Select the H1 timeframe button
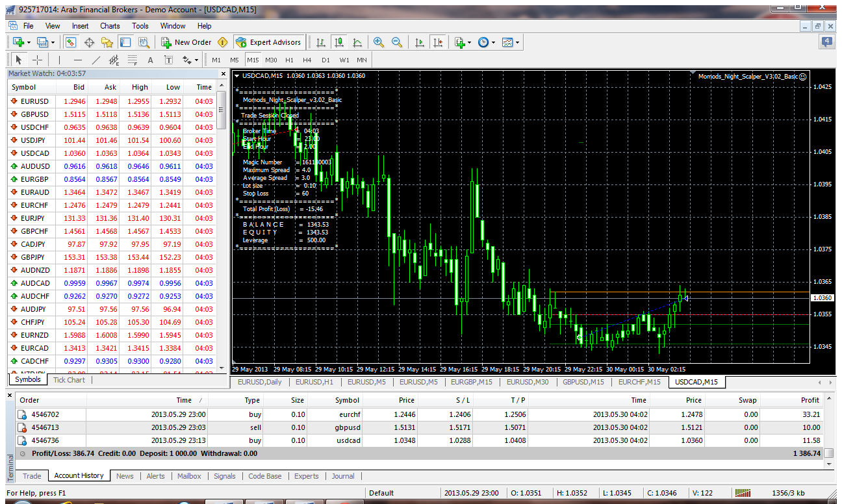 tap(289, 60)
